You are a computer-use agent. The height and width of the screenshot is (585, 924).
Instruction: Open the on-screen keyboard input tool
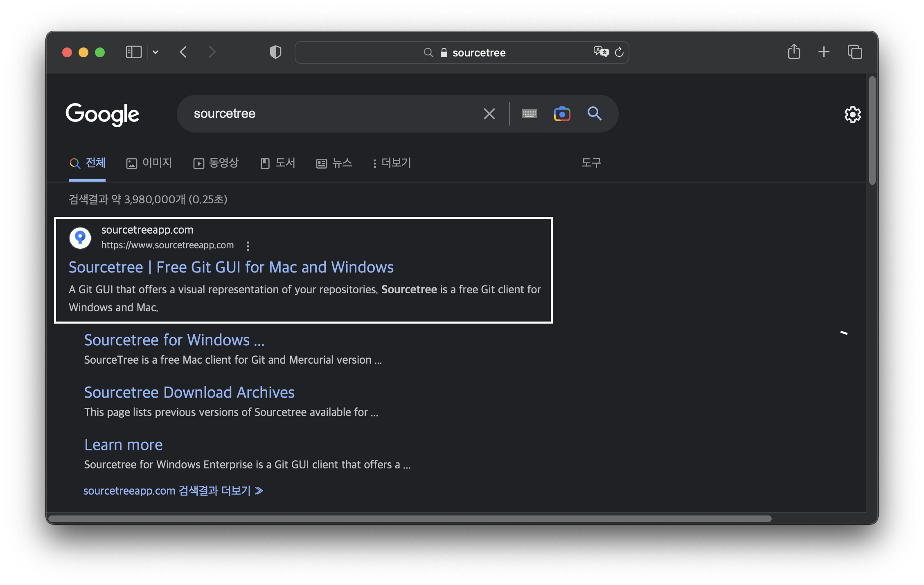pos(530,114)
